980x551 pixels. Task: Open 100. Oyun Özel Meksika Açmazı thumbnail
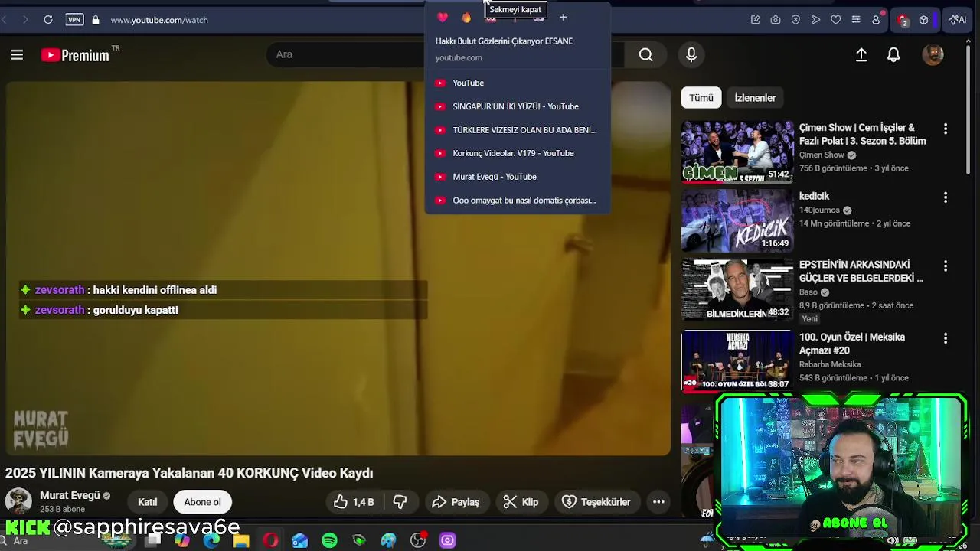tap(737, 361)
